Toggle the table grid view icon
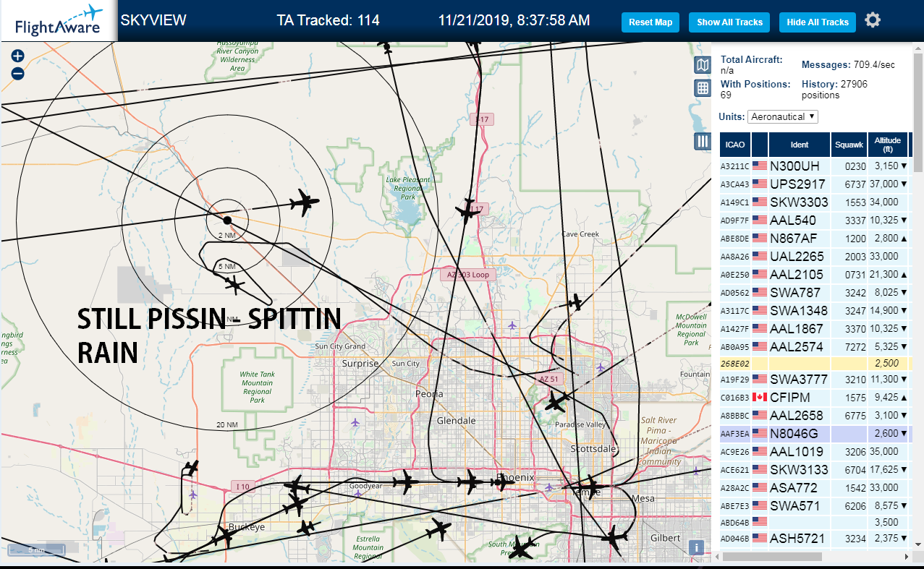Image resolution: width=924 pixels, height=569 pixels. click(702, 88)
